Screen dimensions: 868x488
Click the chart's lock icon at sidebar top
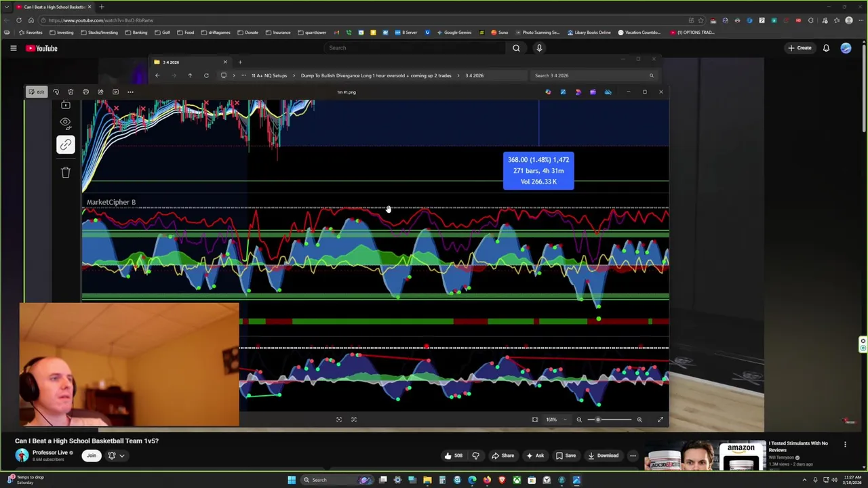65,105
